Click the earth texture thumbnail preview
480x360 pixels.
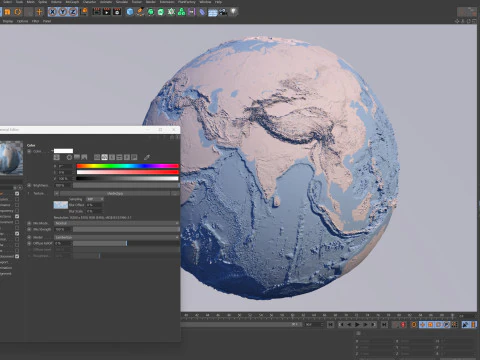tap(61, 205)
